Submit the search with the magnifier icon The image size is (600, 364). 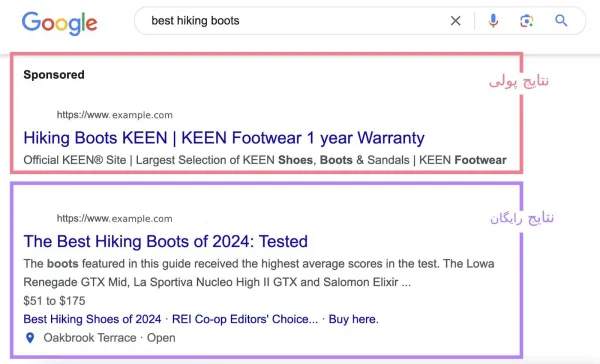pyautogui.click(x=561, y=21)
